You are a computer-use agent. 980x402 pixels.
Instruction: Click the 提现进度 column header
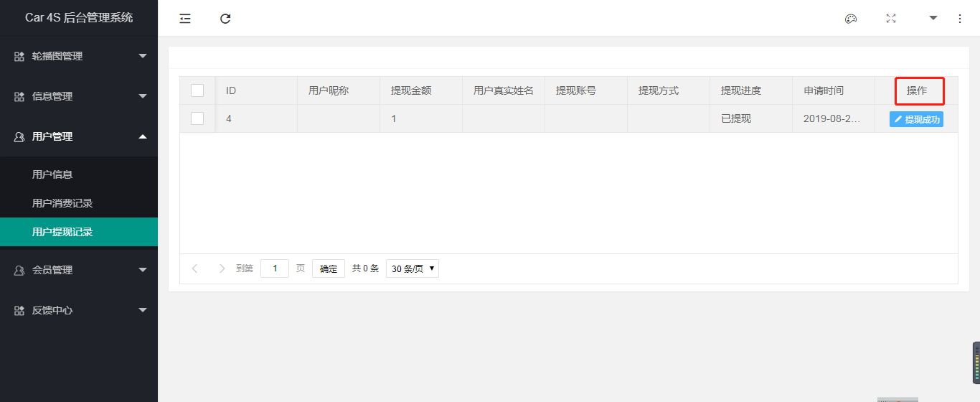pos(751,90)
